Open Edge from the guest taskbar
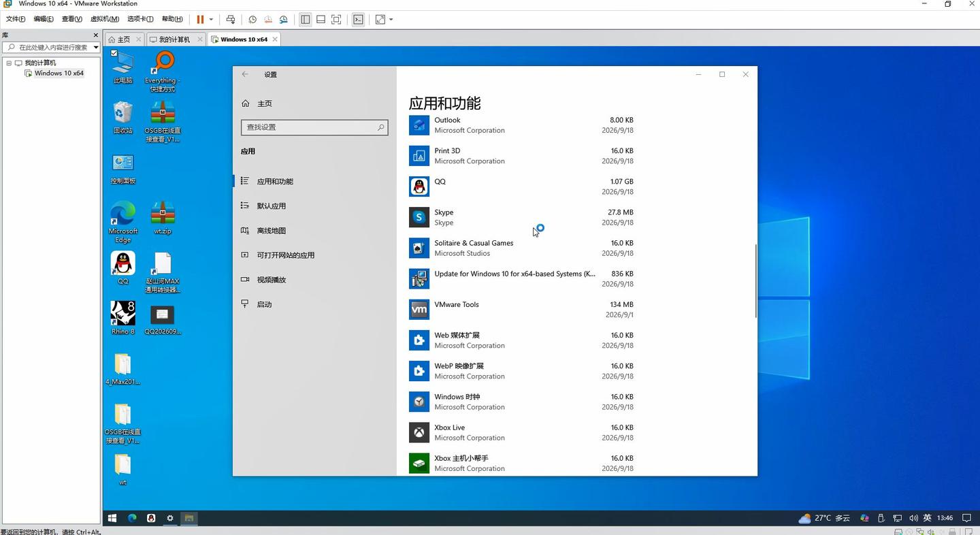The width and height of the screenshot is (980, 535). pyautogui.click(x=132, y=518)
